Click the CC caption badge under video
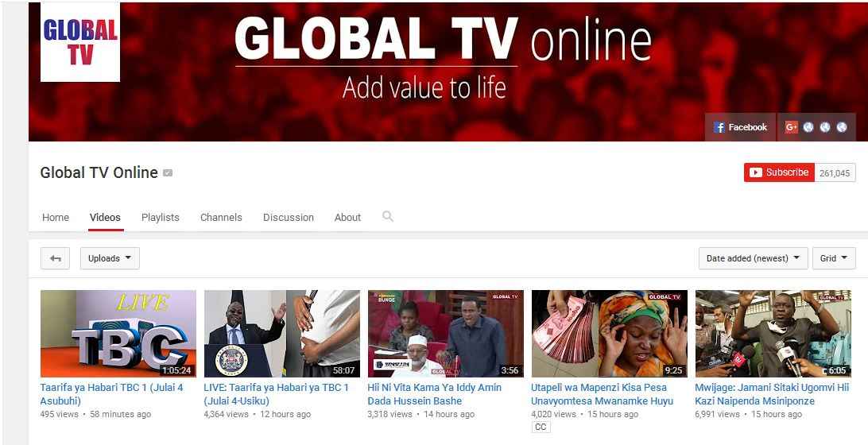This screenshot has width=868, height=445. point(541,428)
